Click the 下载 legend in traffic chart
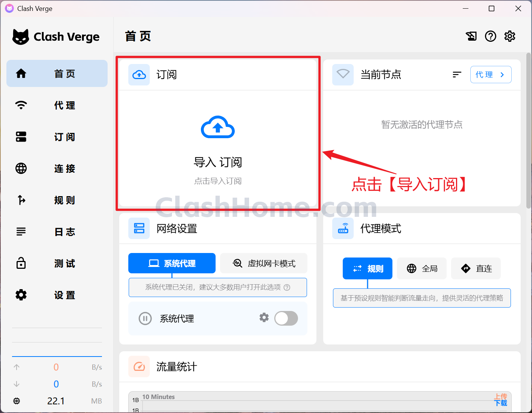 (501, 403)
